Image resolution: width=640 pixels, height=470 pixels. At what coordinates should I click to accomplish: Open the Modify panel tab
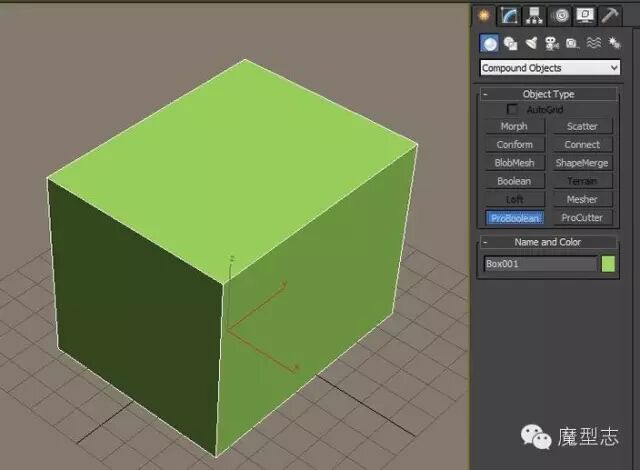point(510,16)
